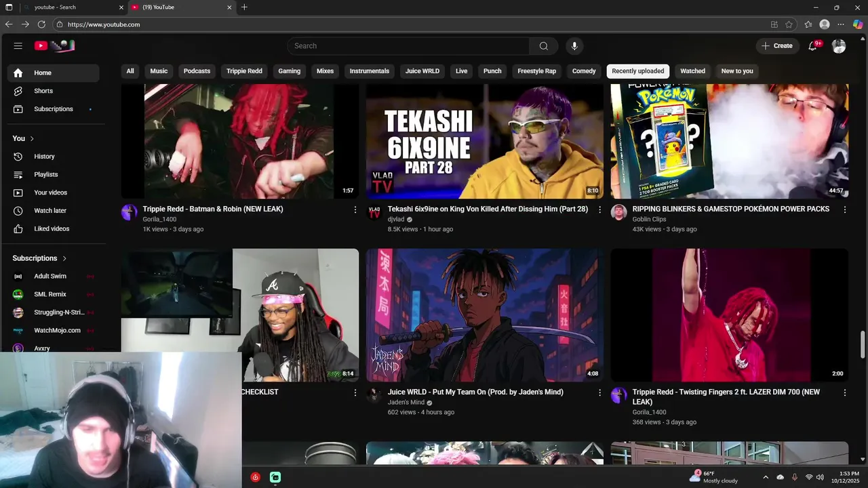Open options for Juice WRLD video
The width and height of the screenshot is (868, 488).
click(x=599, y=392)
